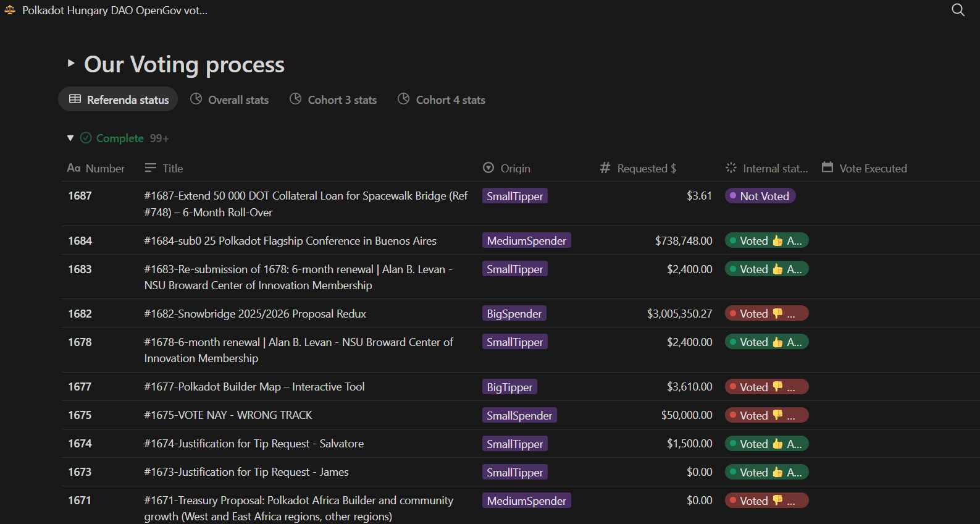The height and width of the screenshot is (524, 980).
Task: Collapse the Complete group triangle
Action: (x=70, y=138)
